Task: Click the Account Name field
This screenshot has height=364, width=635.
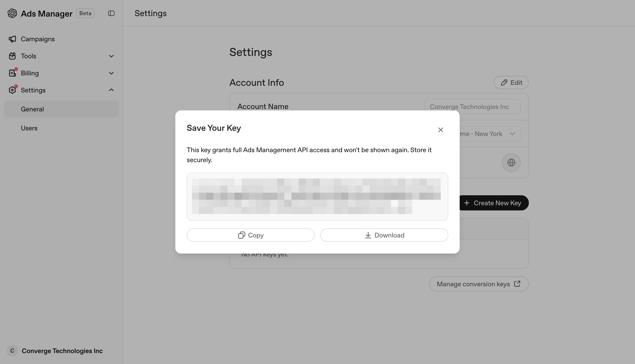Action: 472,107
